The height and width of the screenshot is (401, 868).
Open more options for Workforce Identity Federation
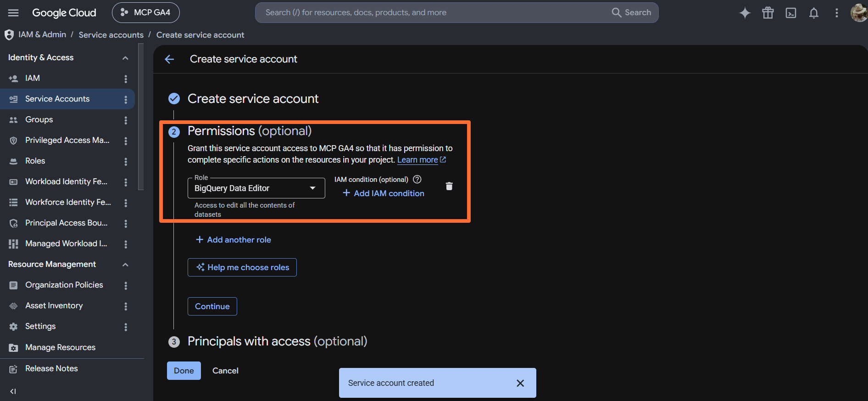[126, 203]
